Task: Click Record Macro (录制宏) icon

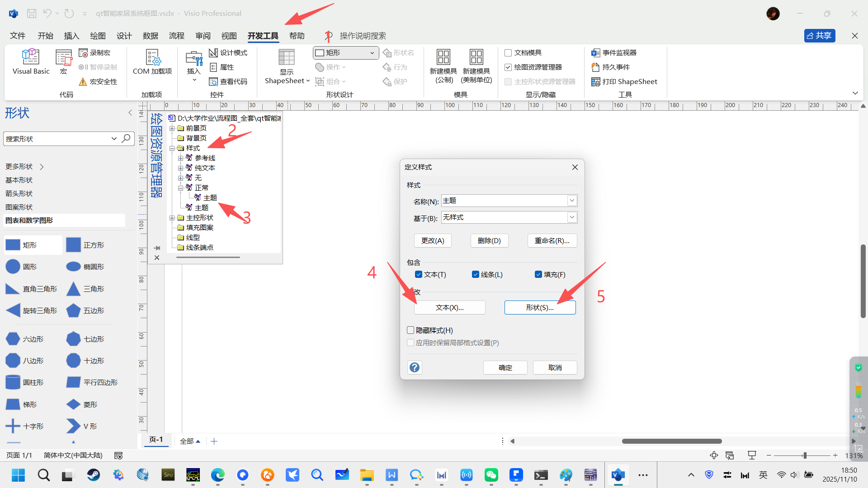Action: 84,53
